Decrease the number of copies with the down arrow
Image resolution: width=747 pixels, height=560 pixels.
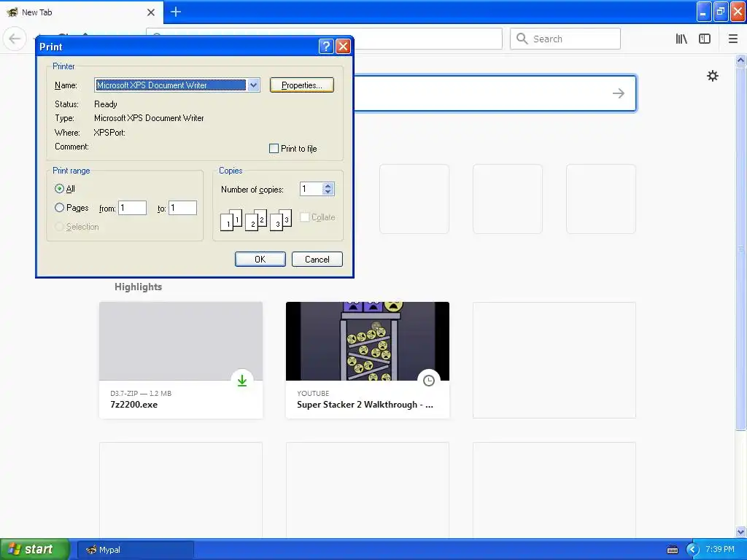point(328,192)
